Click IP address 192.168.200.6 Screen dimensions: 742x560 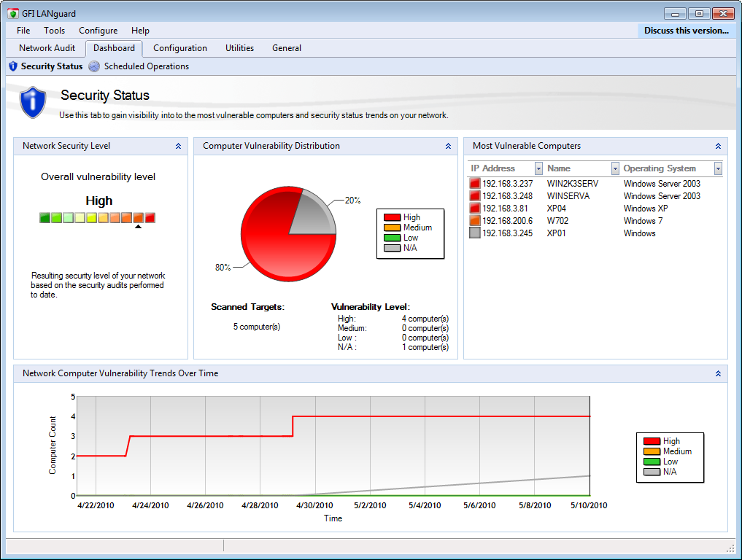tap(507, 221)
